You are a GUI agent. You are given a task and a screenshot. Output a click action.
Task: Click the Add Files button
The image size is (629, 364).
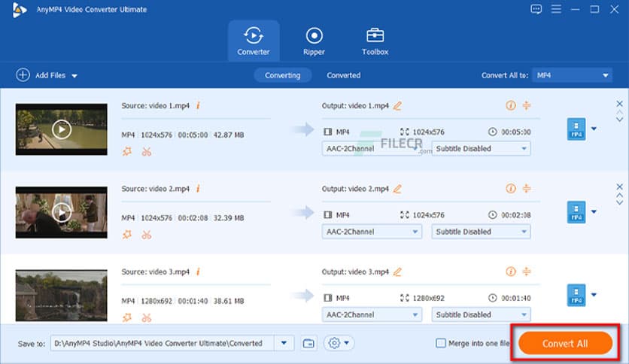pos(47,75)
